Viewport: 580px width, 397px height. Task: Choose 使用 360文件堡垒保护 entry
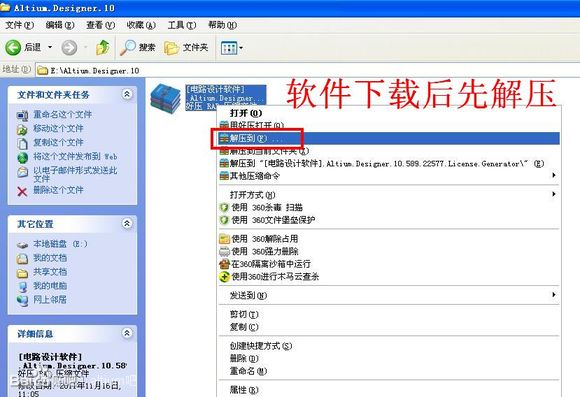pos(388,220)
